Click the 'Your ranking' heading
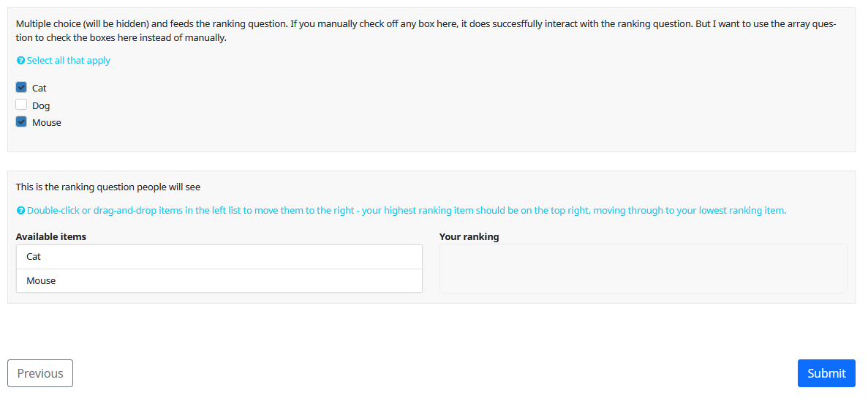 469,237
